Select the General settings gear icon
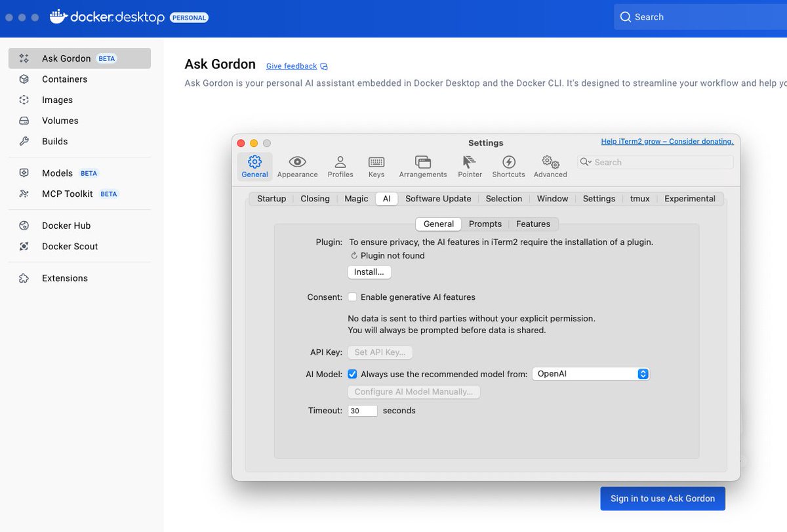The image size is (787, 532). click(254, 166)
